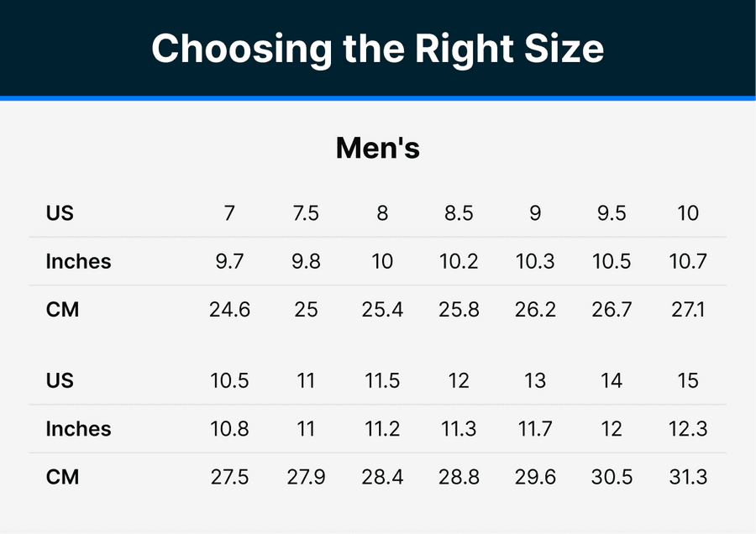Select the 24.6 CM measurement
Image resolution: width=756 pixels, height=534 pixels.
229,310
